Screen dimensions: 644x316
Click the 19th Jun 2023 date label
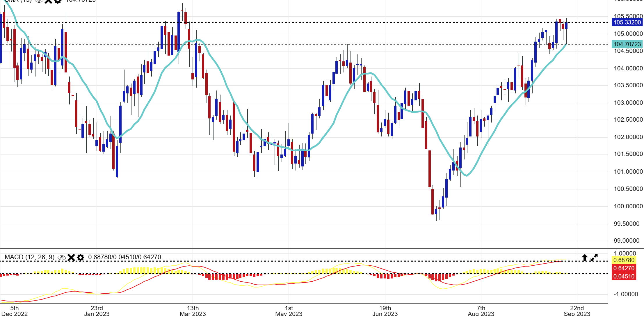(x=385, y=311)
